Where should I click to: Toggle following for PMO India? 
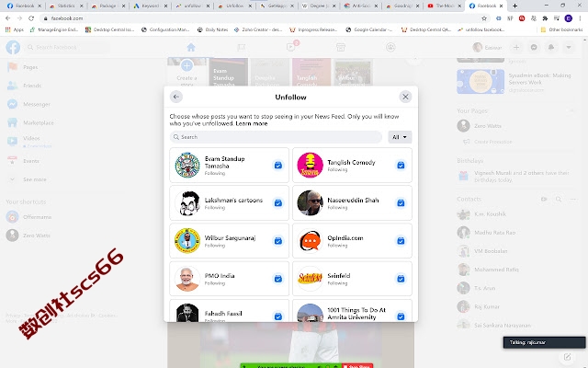[x=277, y=279]
